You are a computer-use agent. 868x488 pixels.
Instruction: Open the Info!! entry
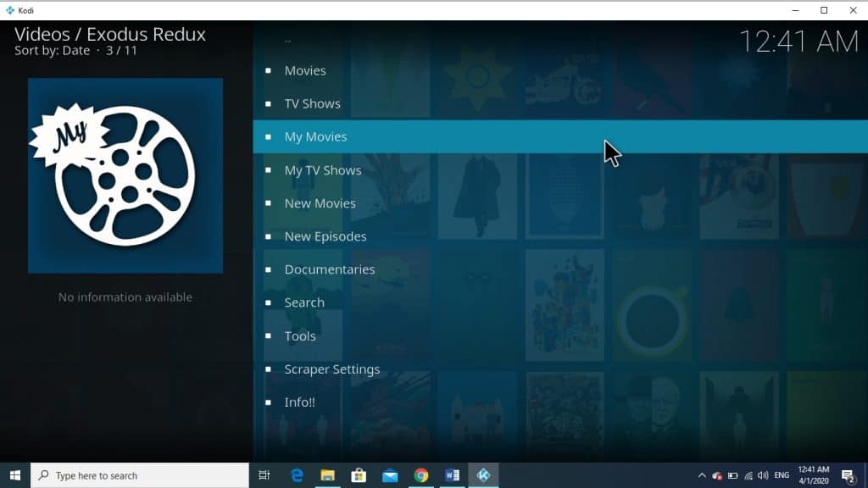pos(560,402)
